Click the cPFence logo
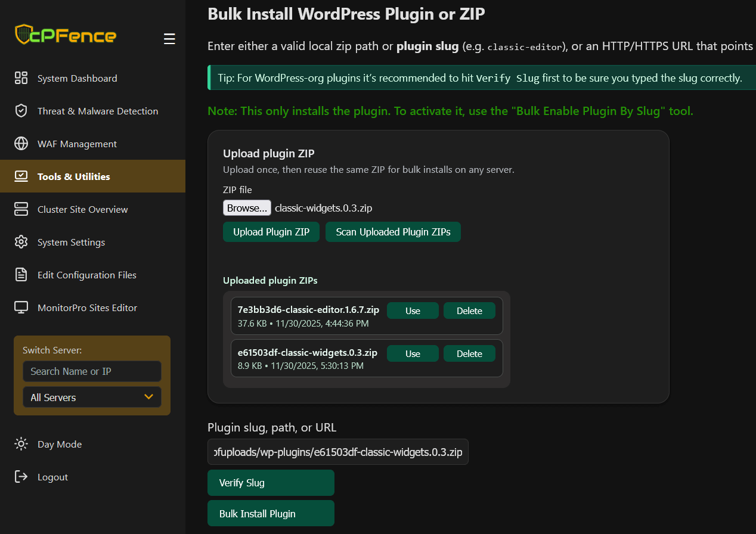 [64, 35]
